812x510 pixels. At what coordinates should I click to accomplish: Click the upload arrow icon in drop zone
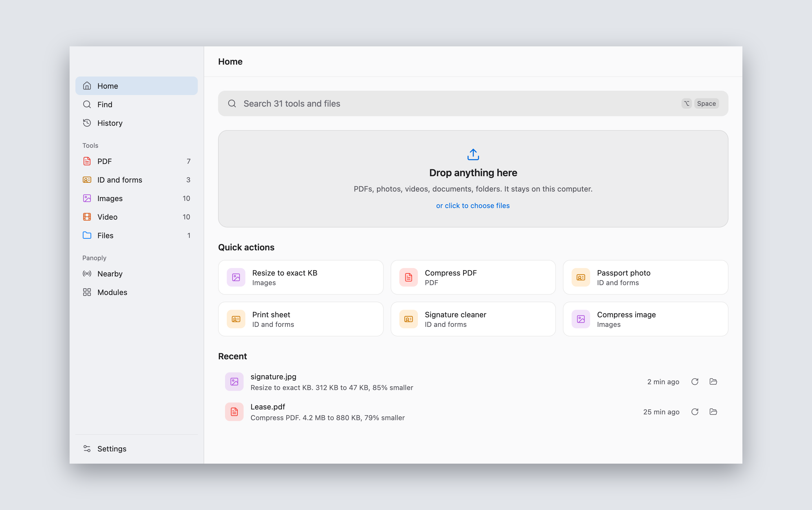[473, 155]
